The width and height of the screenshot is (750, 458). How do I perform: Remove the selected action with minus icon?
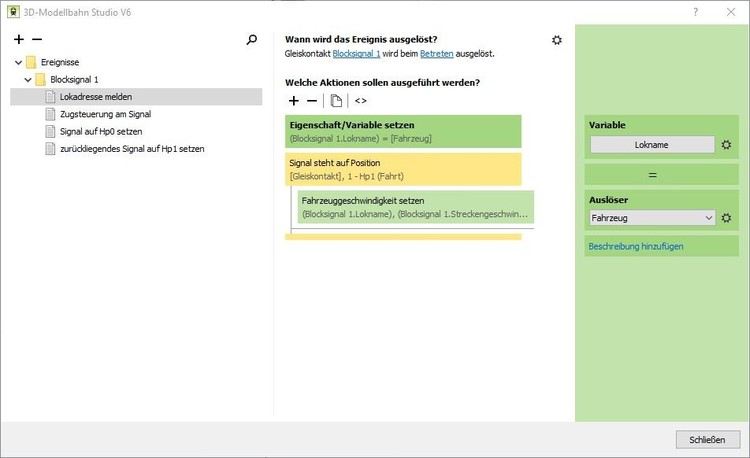[311, 101]
